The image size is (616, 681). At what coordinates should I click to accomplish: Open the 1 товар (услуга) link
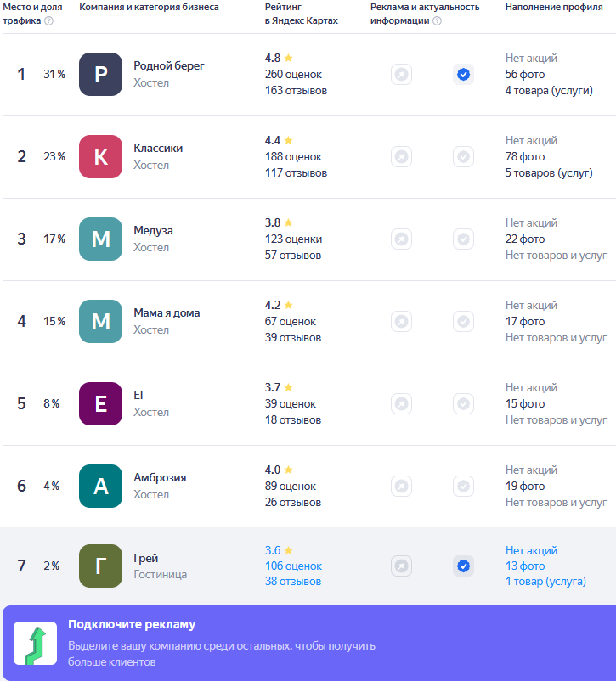click(545, 582)
